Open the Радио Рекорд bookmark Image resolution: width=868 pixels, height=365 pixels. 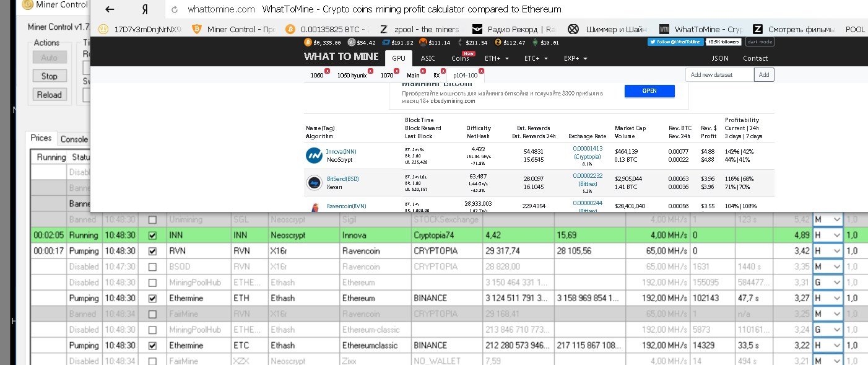click(514, 29)
